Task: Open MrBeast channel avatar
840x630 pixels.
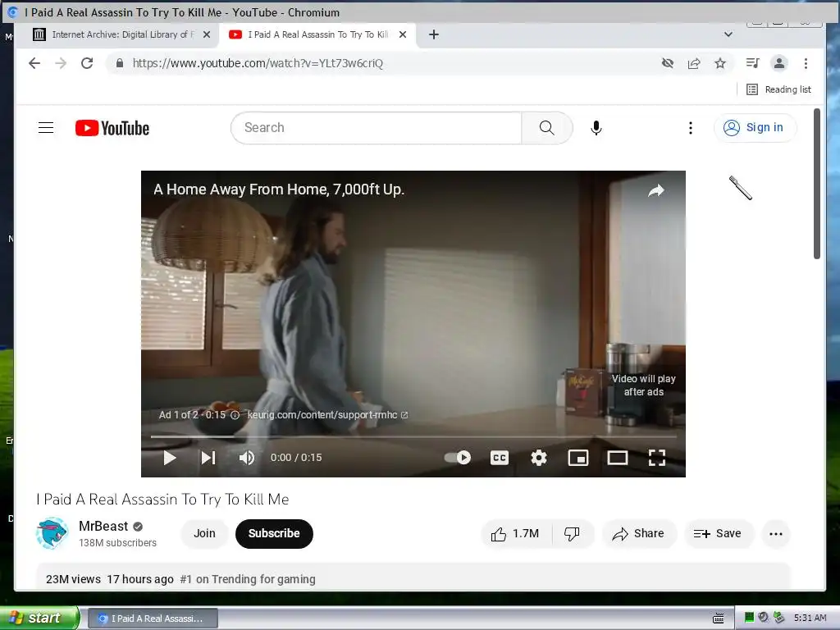Action: click(52, 533)
